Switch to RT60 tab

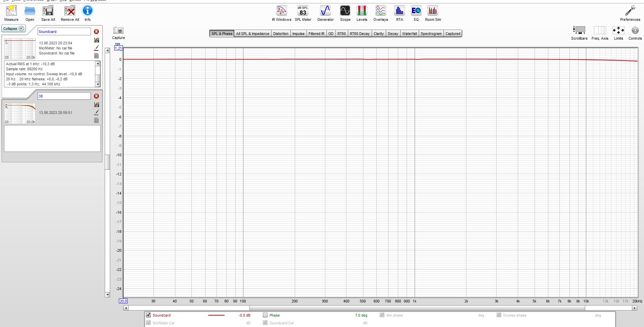click(x=341, y=34)
